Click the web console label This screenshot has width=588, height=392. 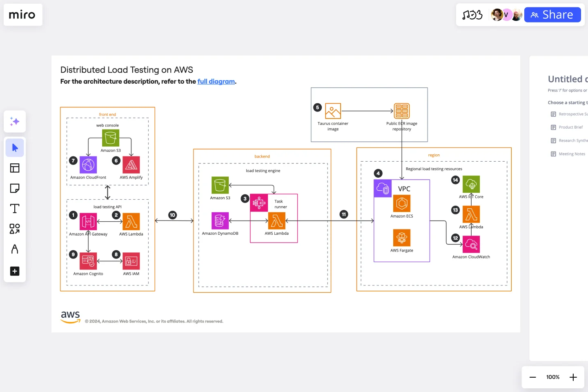click(107, 126)
